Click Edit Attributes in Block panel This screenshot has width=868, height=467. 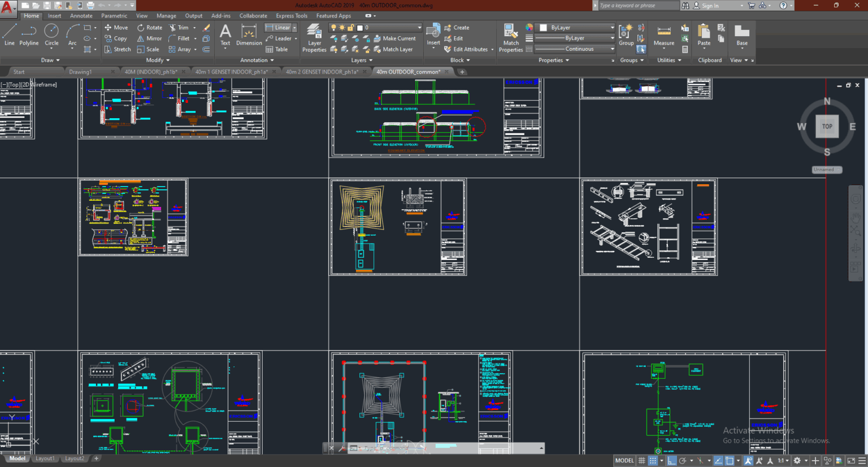[467, 49]
